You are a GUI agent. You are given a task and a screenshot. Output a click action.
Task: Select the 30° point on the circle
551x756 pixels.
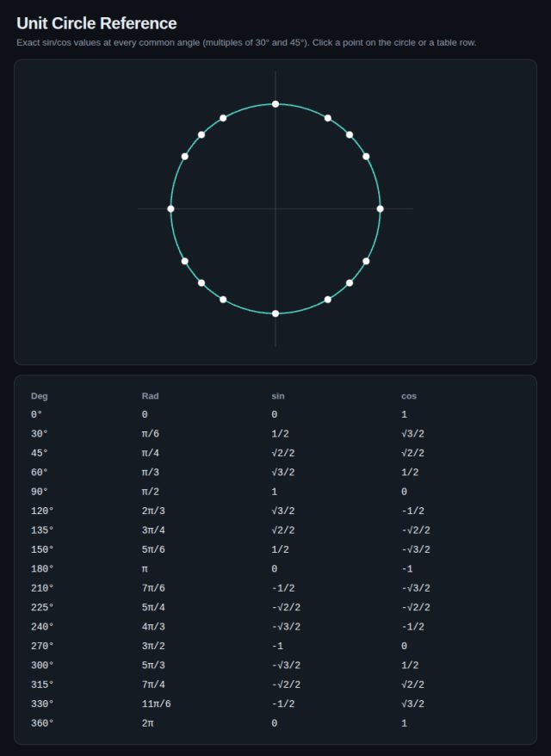(366, 157)
